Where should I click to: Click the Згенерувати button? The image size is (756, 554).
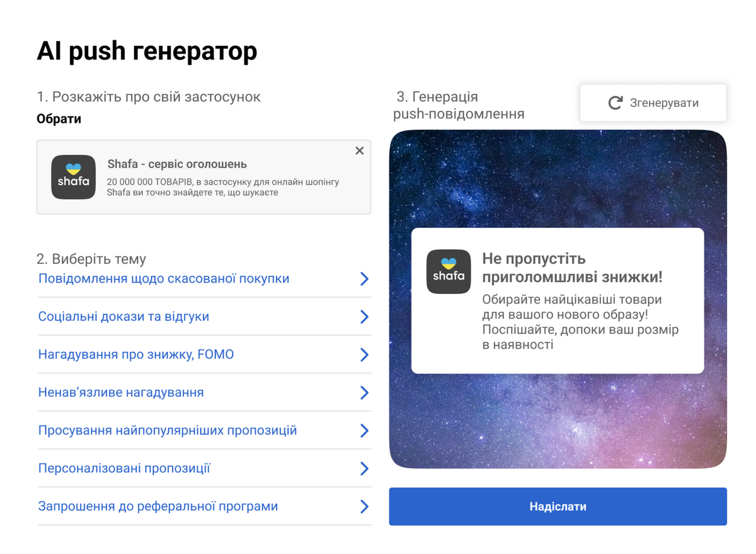[653, 103]
